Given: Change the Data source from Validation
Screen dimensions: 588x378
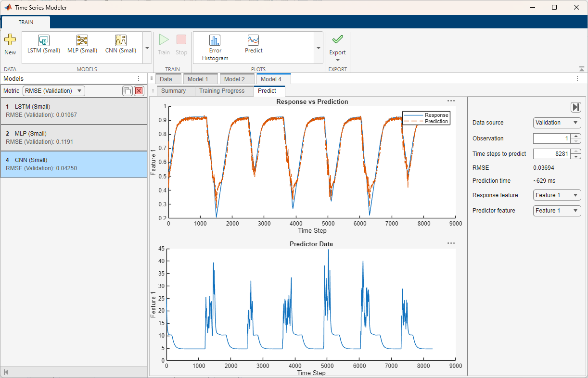Looking at the screenshot, I should (x=557, y=123).
